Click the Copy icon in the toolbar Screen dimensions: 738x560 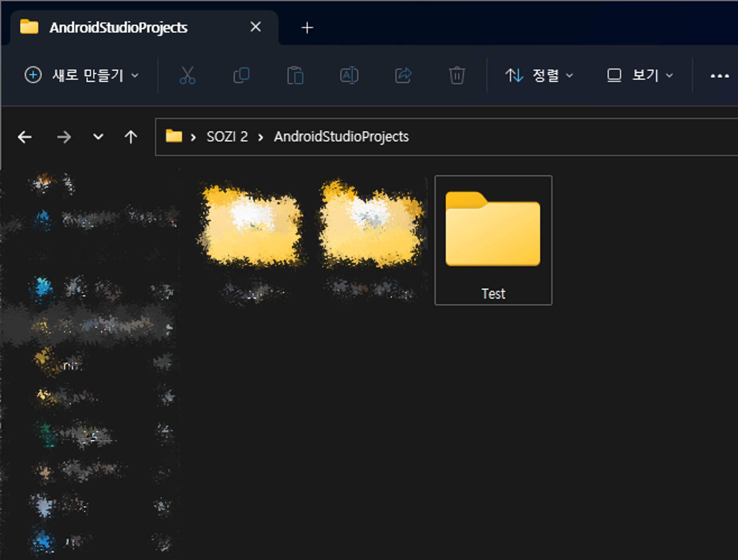(241, 75)
